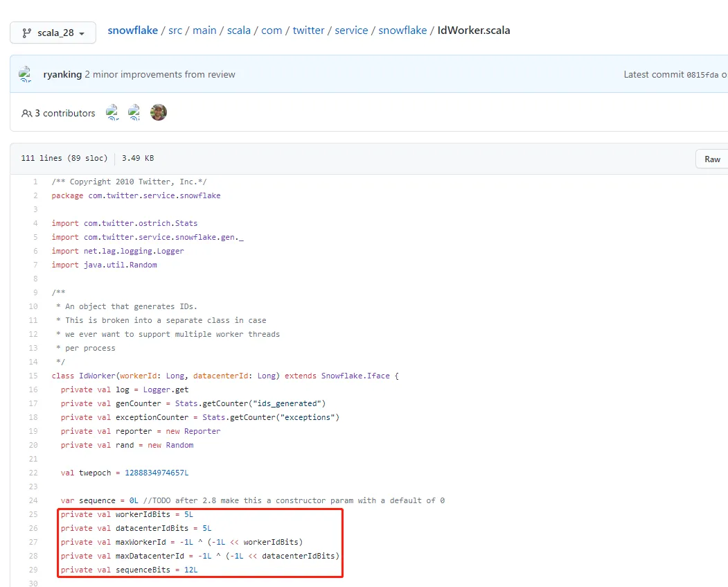Open the third contributor photo avatar

pos(159,112)
